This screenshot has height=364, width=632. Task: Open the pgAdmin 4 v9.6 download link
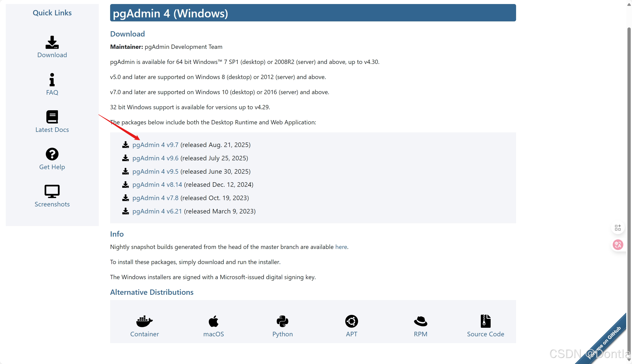pyautogui.click(x=155, y=158)
